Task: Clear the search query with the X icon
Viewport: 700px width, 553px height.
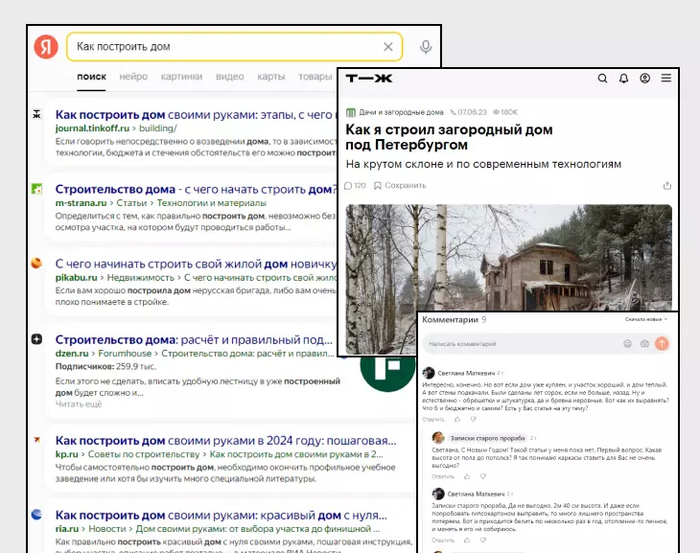Action: 388,47
